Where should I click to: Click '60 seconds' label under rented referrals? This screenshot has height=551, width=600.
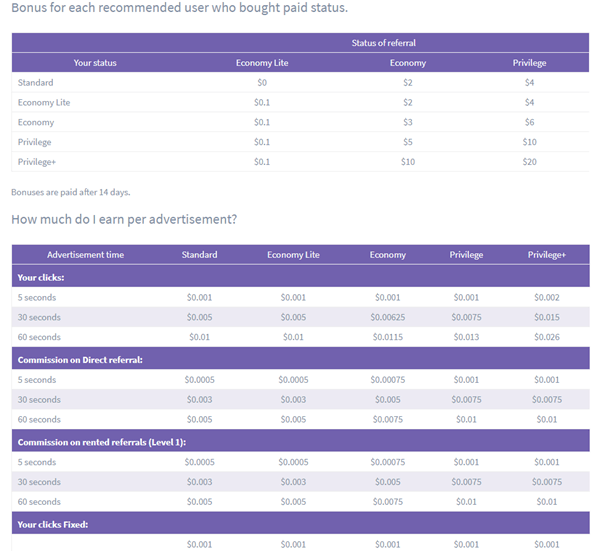39,502
